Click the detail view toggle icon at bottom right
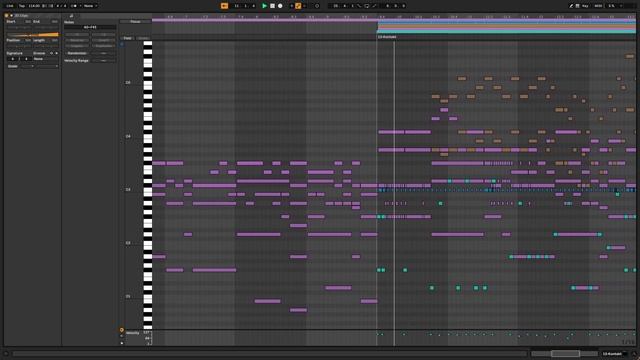Image resolution: width=640 pixels, height=360 pixels. point(634,354)
